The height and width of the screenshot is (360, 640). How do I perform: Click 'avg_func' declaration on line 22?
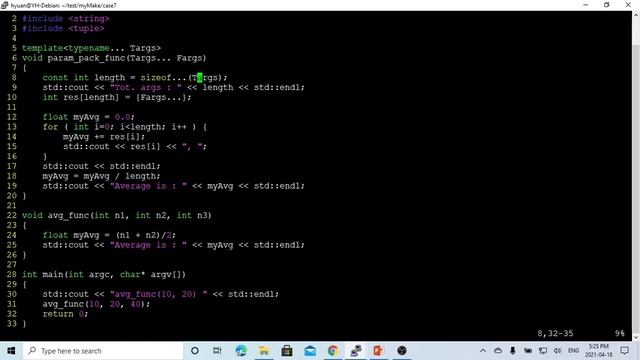[x=68, y=216]
